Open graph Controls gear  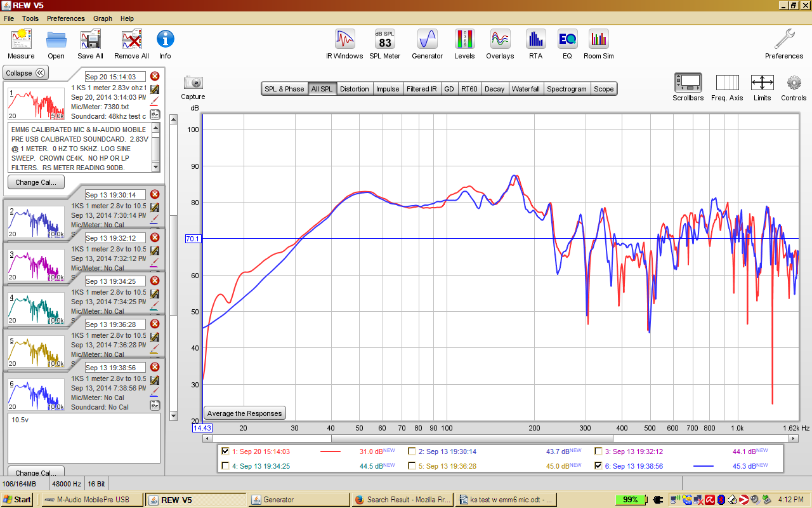794,83
